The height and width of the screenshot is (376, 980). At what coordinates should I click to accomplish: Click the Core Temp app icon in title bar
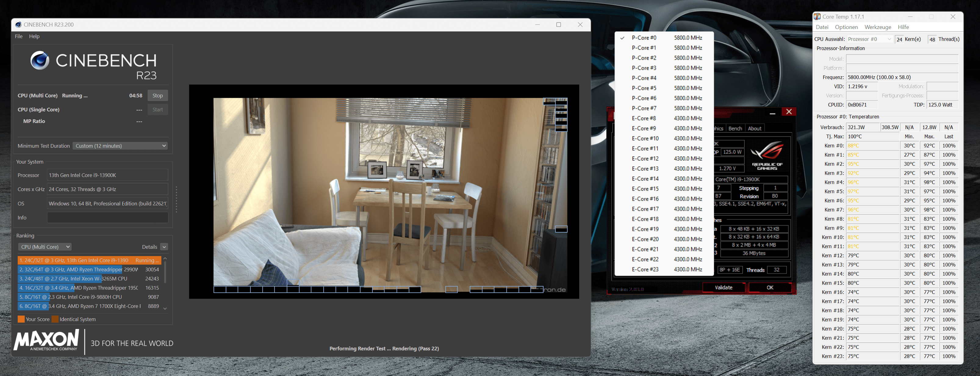(817, 17)
